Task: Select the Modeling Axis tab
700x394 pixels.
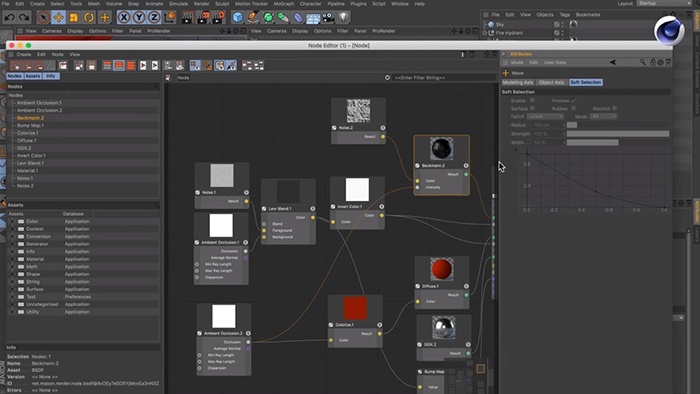Action: 518,83
